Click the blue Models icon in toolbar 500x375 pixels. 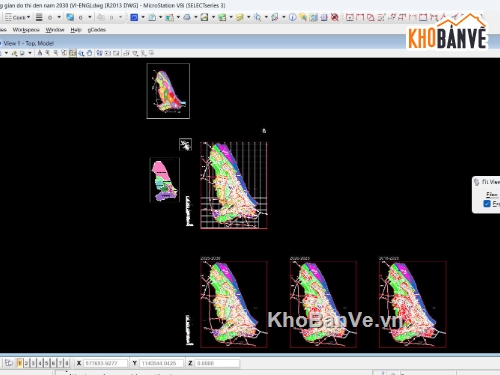[134, 17]
